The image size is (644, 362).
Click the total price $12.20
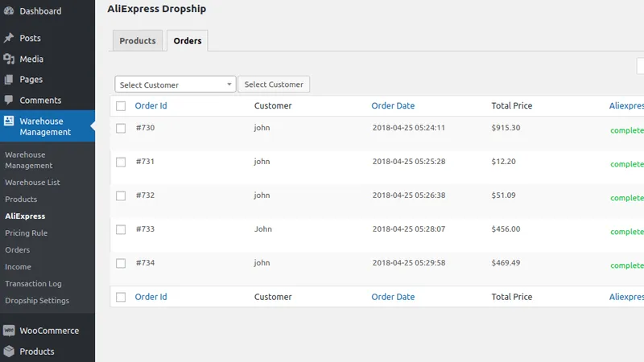tap(504, 162)
